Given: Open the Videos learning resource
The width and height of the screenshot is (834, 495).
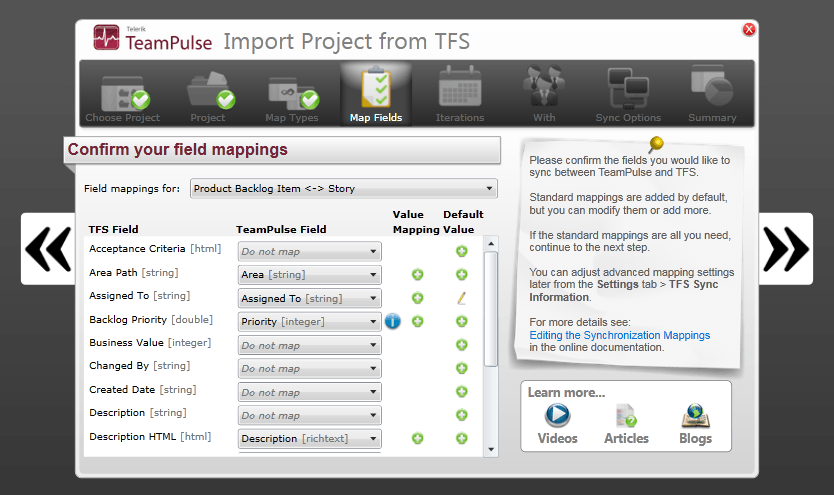Looking at the screenshot, I should coord(557,424).
